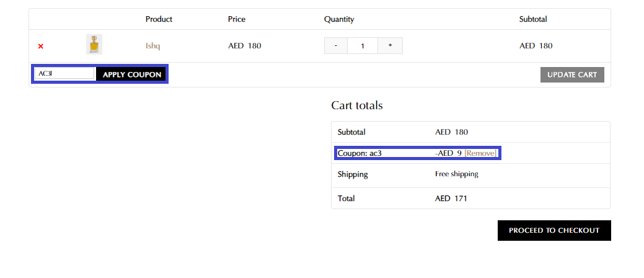Click the Free shipping text
Viewport: 644px width, 278px height.
tap(457, 174)
